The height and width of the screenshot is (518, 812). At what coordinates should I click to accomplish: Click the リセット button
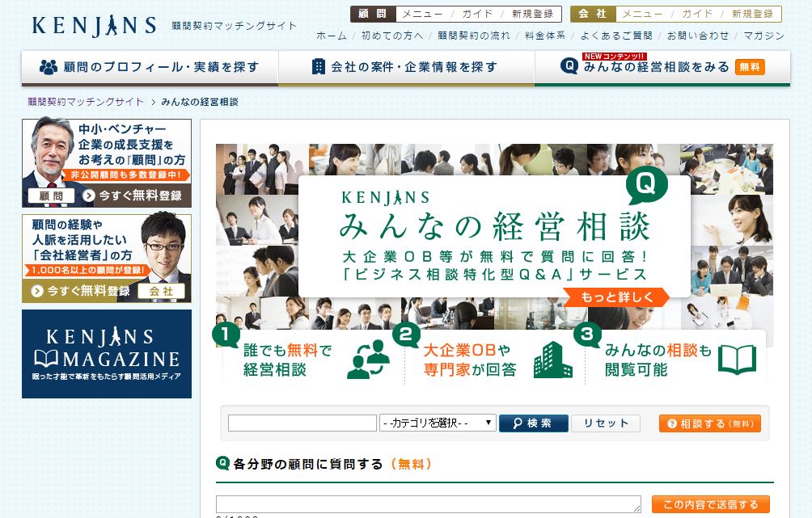pos(606,423)
